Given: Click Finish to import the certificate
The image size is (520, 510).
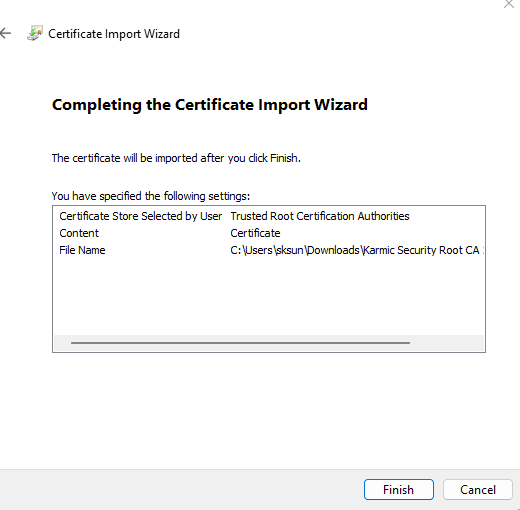Looking at the screenshot, I should click(399, 490).
